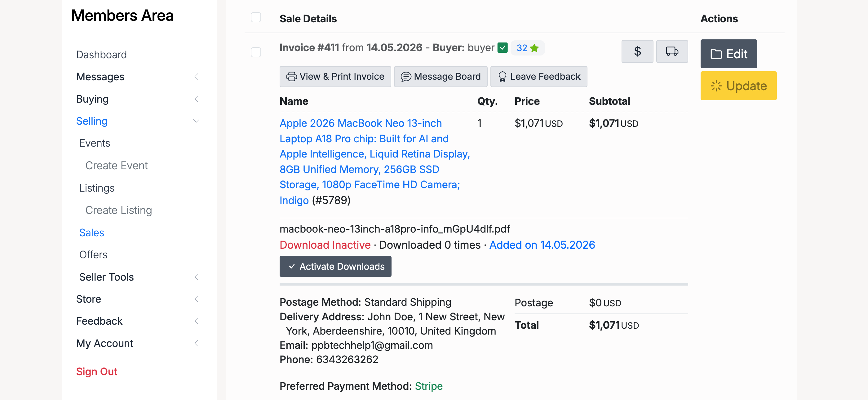This screenshot has height=400, width=868.
Task: Click the Edit sale button
Action: tap(728, 54)
